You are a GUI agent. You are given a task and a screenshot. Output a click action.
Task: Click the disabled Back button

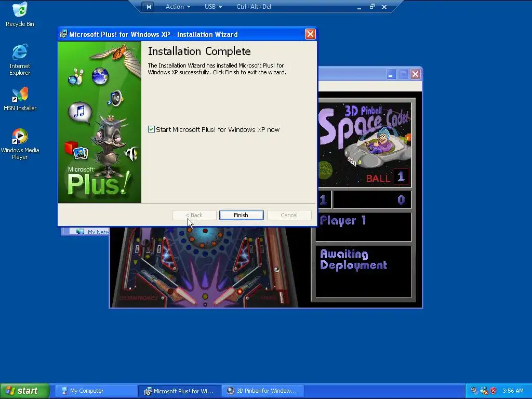click(194, 215)
